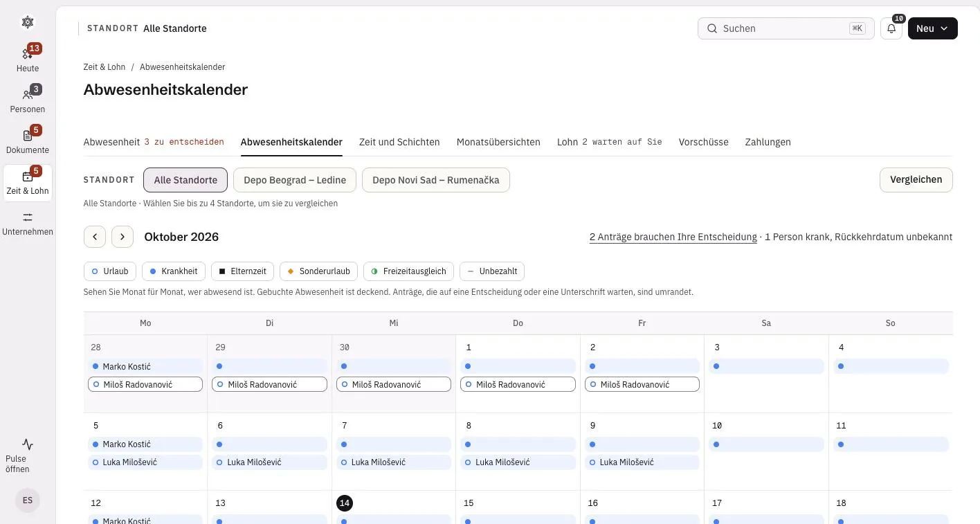Select Zeit & Lohn in the sidebar
Image resolution: width=980 pixels, height=524 pixels.
pos(28,183)
